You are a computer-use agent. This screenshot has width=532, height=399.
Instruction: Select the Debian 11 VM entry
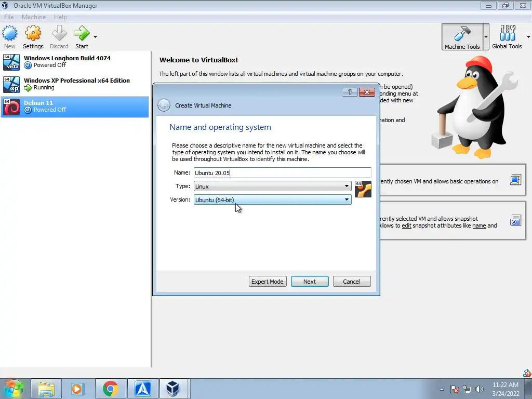tap(75, 107)
